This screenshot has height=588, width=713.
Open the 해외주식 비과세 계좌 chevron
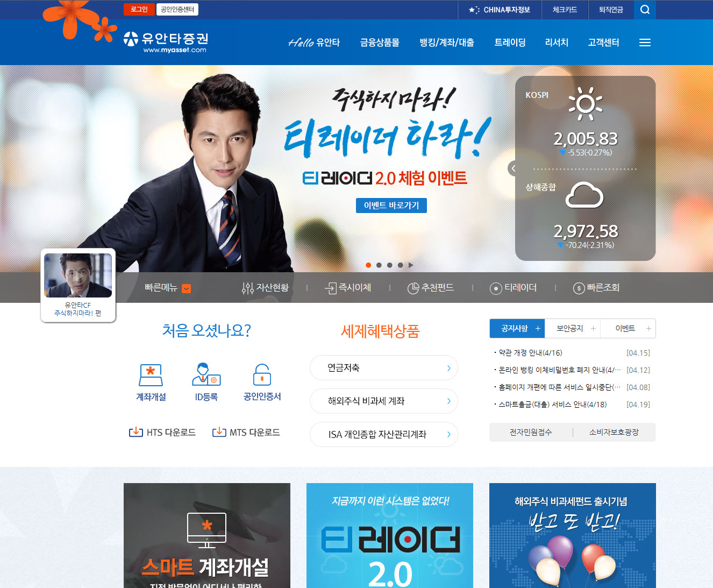tap(449, 401)
